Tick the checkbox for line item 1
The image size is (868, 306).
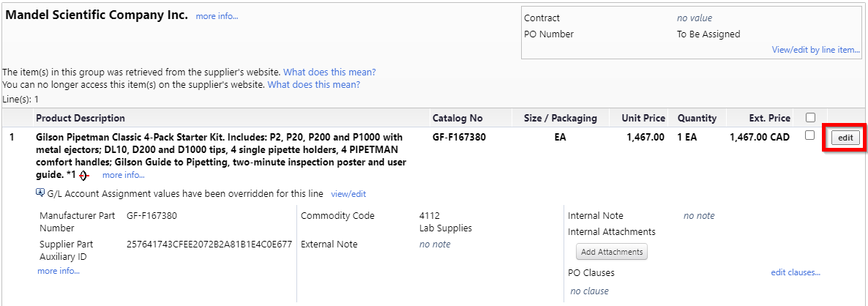pos(810,135)
